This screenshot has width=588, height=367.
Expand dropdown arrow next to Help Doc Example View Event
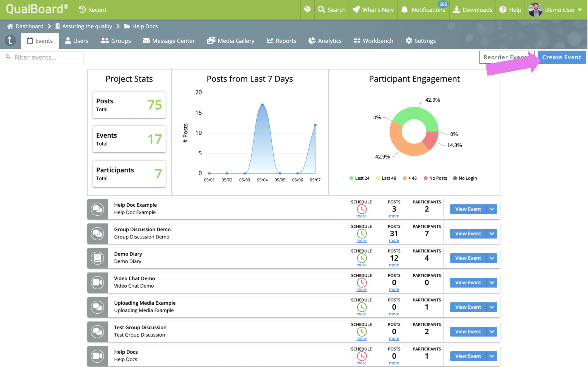point(492,209)
